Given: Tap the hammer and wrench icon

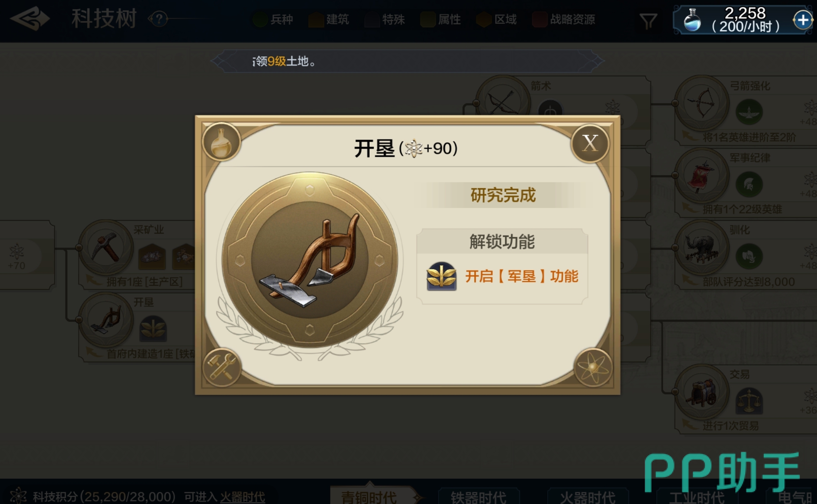Looking at the screenshot, I should [222, 368].
